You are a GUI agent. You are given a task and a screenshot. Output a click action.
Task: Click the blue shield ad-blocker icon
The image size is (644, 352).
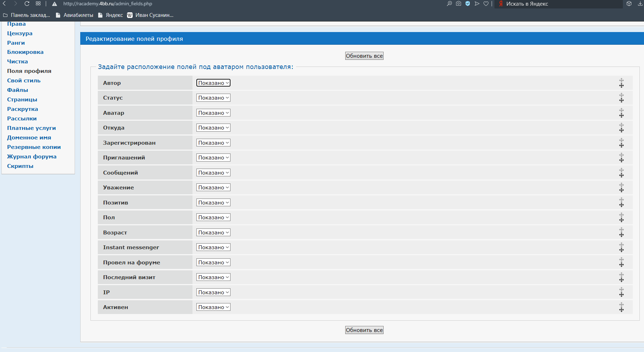468,4
